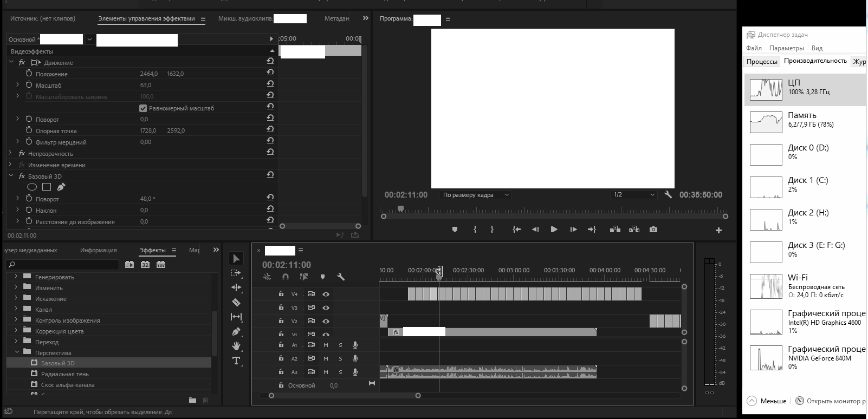Switch to the Процессы tab in Task Manager
Screen dimensions: 868x419
coord(761,62)
